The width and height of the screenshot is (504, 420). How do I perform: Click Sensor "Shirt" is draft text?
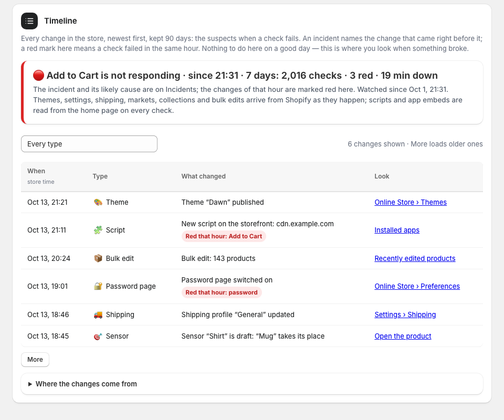coord(253,336)
